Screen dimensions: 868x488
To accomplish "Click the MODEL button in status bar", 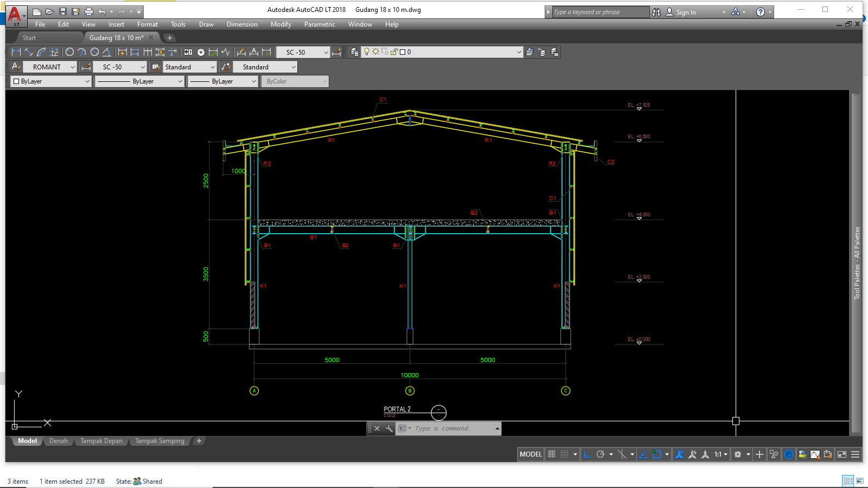I will click(530, 454).
